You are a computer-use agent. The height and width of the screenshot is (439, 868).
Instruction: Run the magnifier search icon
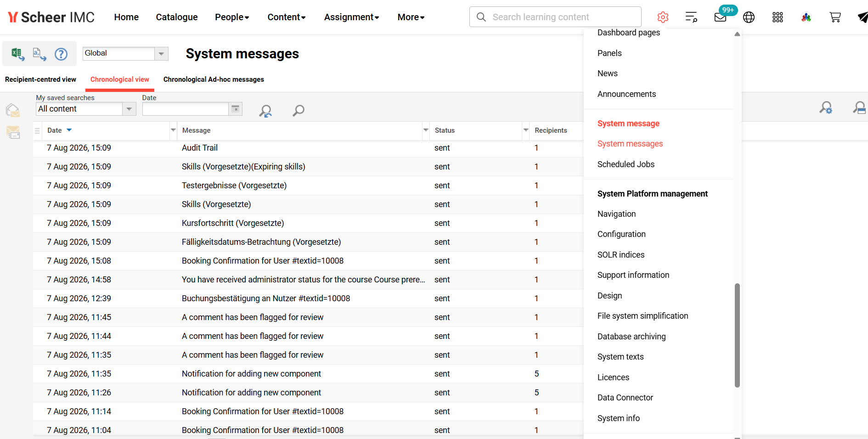coord(299,110)
